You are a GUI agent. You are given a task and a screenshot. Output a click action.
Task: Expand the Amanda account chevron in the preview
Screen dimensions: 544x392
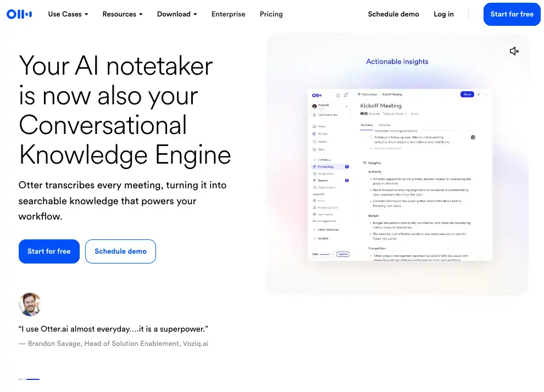point(346,107)
